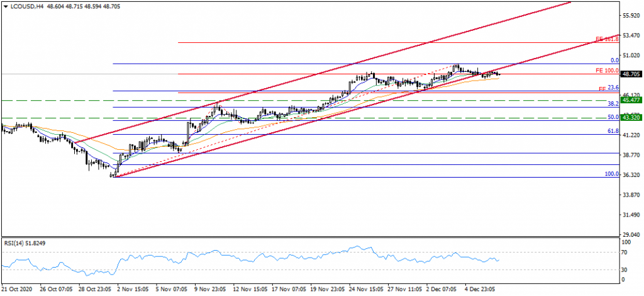Click the FE 161.8 expansion label

click(608, 39)
